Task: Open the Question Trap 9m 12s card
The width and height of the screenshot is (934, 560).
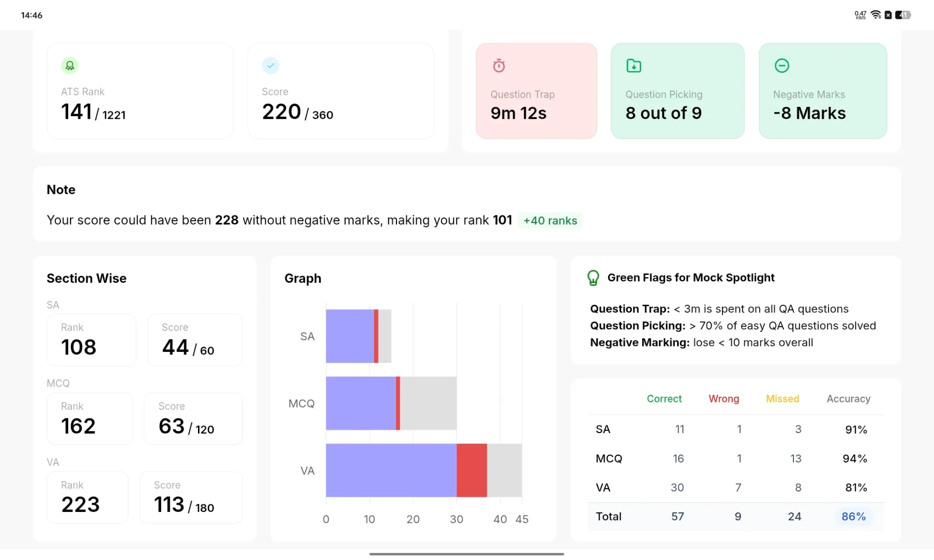Action: (x=536, y=91)
